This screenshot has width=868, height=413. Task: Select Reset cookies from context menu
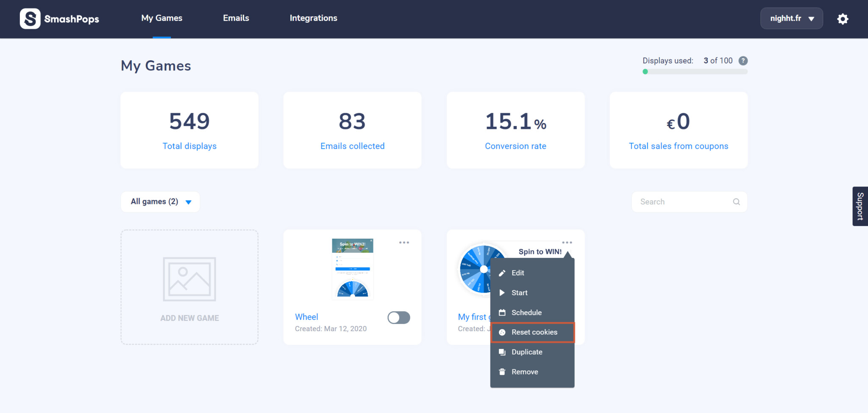(534, 332)
